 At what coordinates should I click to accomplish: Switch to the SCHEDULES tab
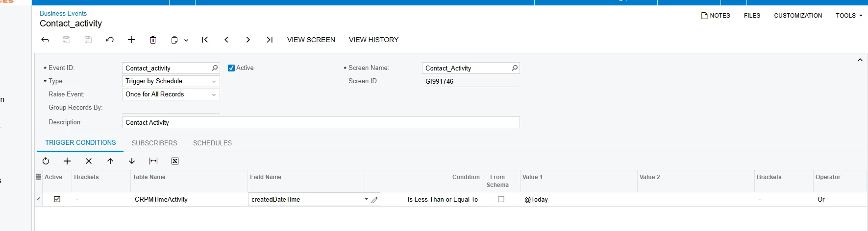tap(212, 143)
